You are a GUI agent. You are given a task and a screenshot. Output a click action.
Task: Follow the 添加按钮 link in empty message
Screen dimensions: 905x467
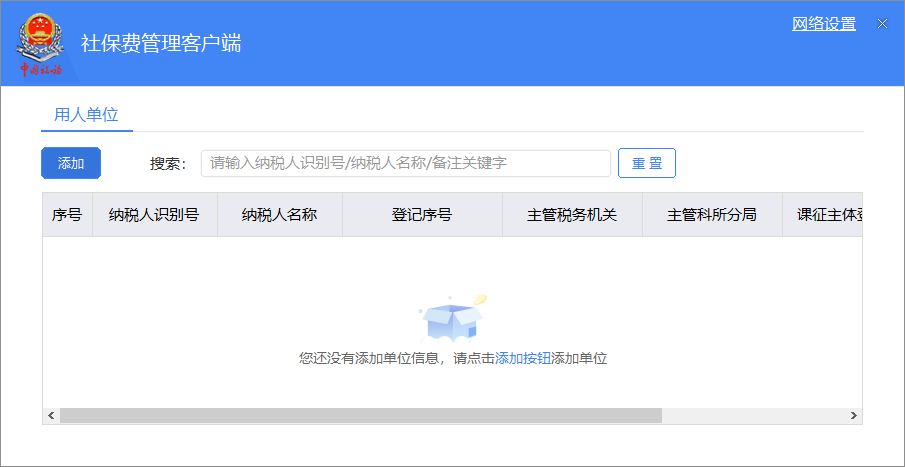point(523,358)
